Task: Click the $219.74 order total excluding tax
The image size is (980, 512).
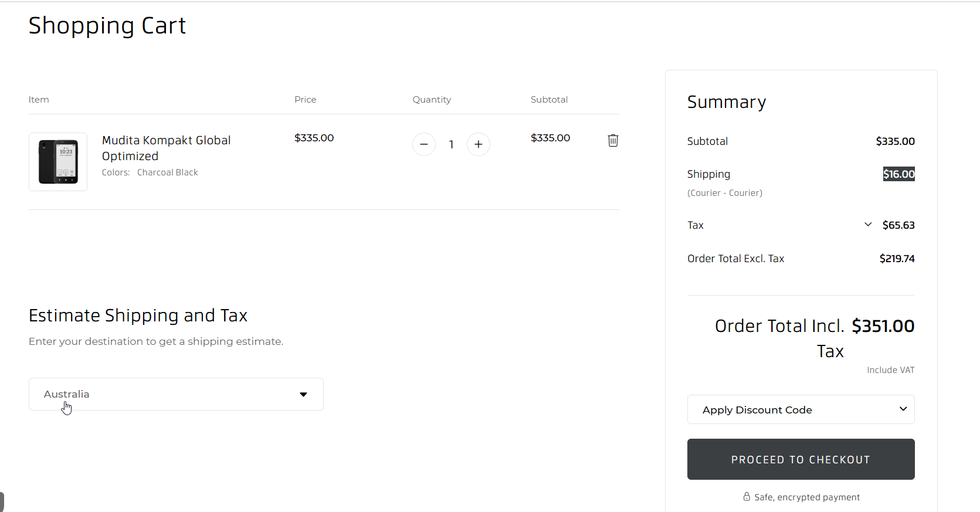Action: 897,259
